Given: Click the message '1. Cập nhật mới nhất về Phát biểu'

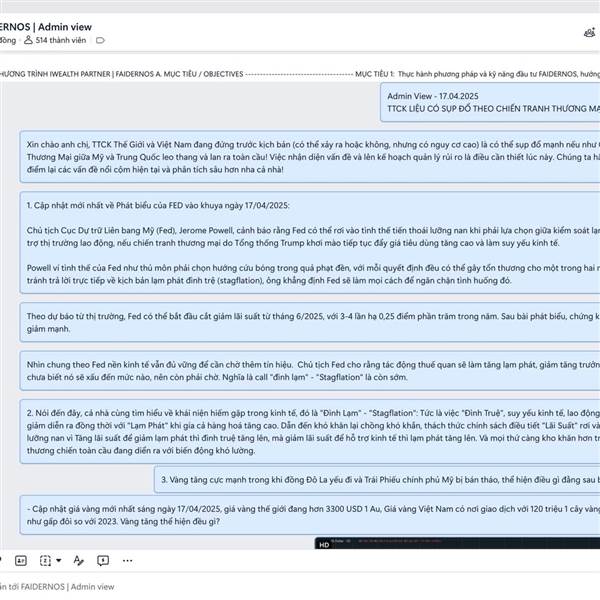Looking at the screenshot, I should 310,243.
